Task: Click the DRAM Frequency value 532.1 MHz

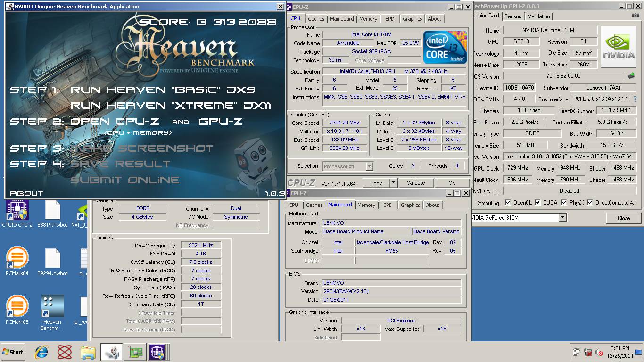Action: [x=201, y=245]
